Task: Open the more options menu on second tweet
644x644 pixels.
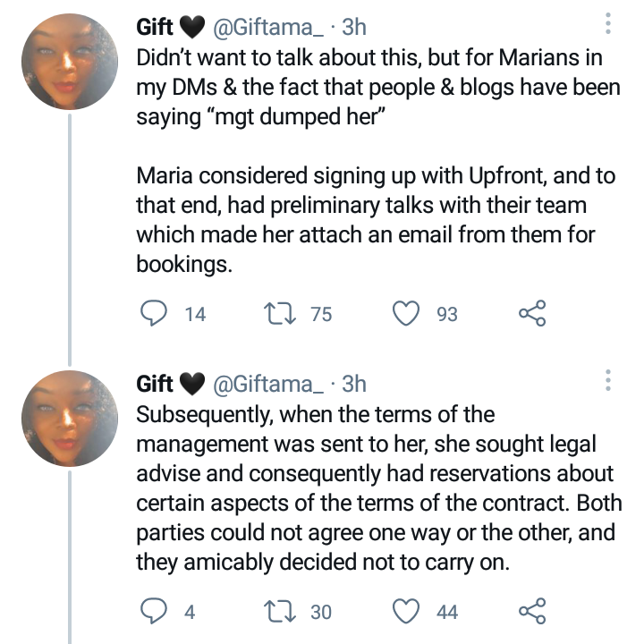Action: 608,380
